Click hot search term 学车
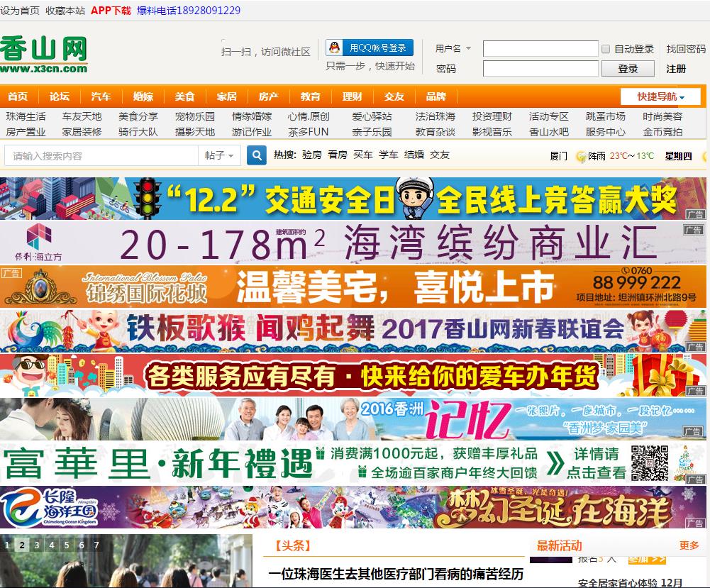Screen dimensions: 710x588 pos(389,155)
